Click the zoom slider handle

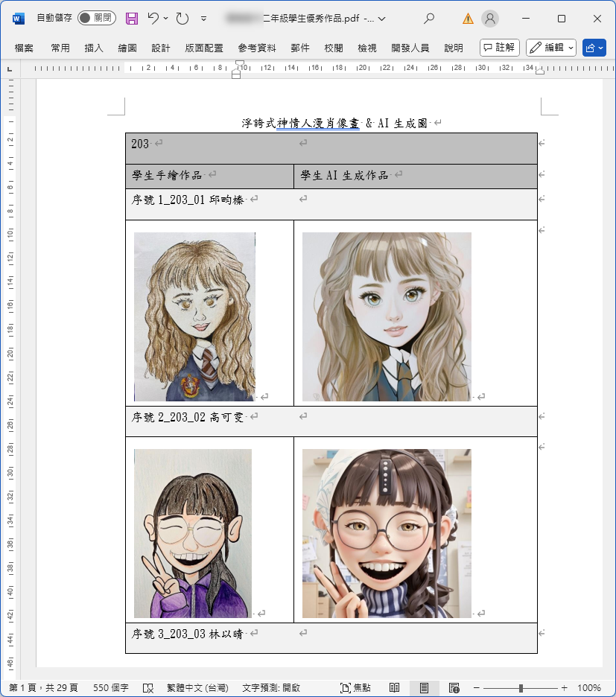pos(521,687)
